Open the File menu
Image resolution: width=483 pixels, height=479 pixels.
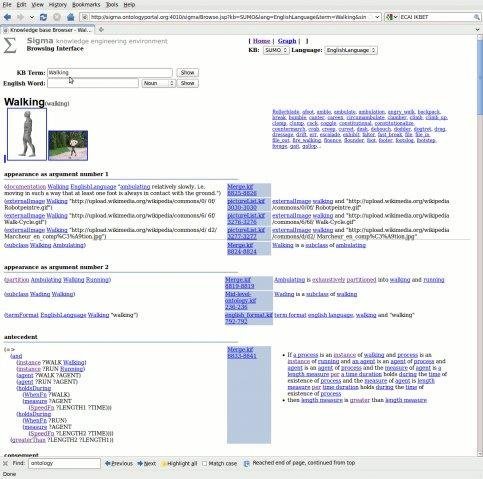pos(7,5)
